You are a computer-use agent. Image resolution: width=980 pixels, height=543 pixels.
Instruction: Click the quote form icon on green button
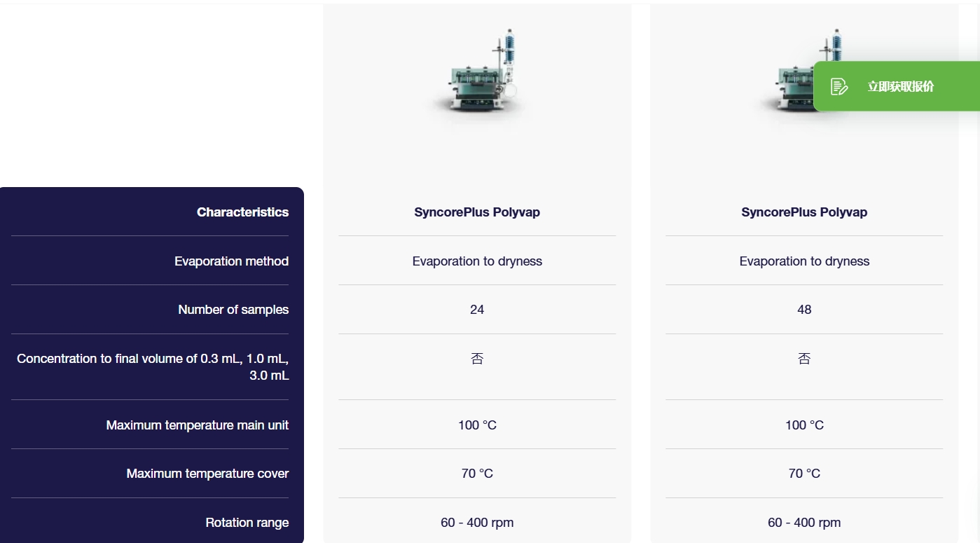(x=838, y=86)
